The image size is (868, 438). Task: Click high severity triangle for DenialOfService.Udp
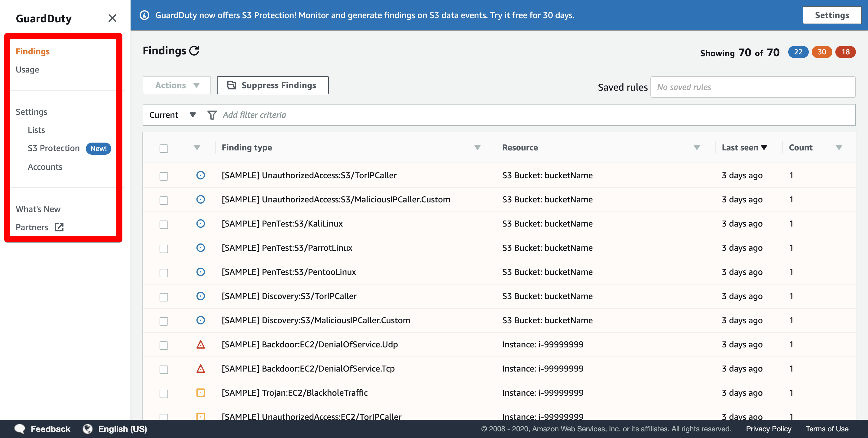click(200, 344)
